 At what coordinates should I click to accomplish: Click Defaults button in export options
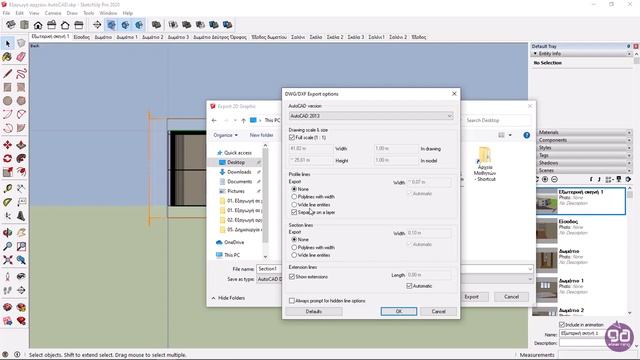[313, 311]
